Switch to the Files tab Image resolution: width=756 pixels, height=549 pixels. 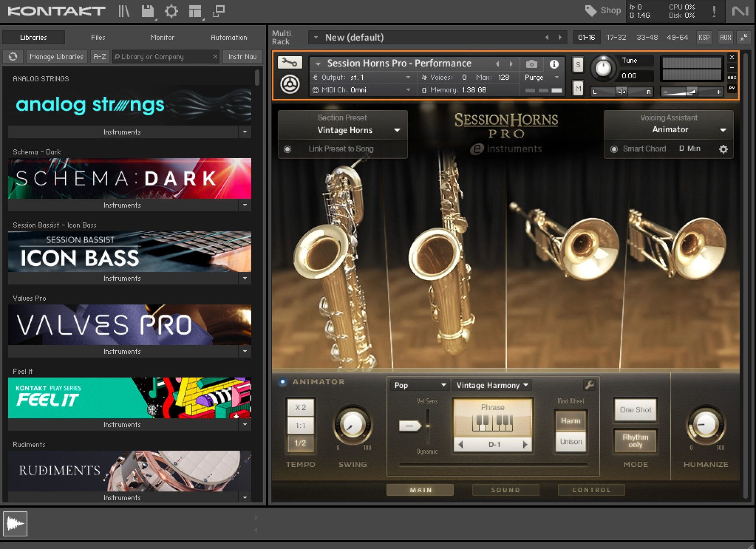click(x=98, y=37)
